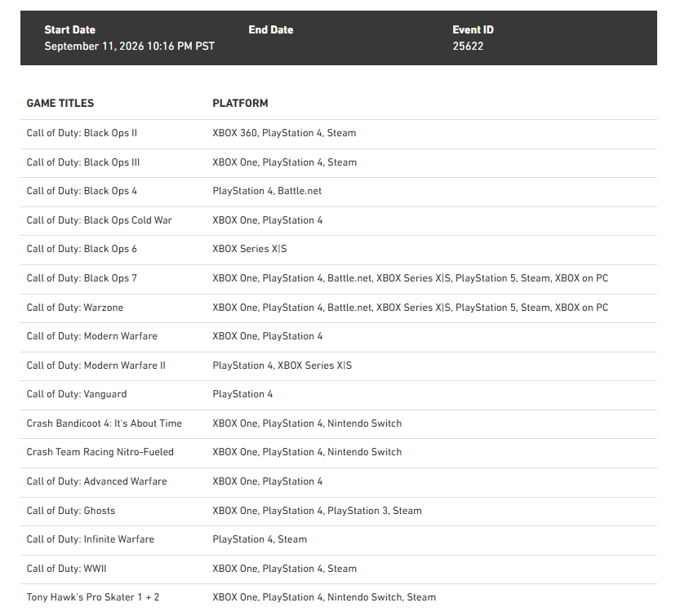Click platform cell containing PlayStation 3

[318, 511]
